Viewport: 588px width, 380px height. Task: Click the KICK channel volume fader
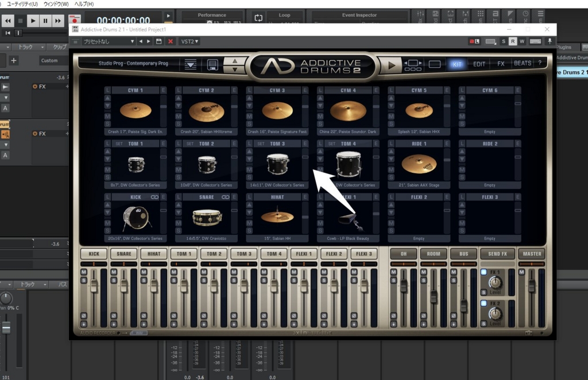94,286
